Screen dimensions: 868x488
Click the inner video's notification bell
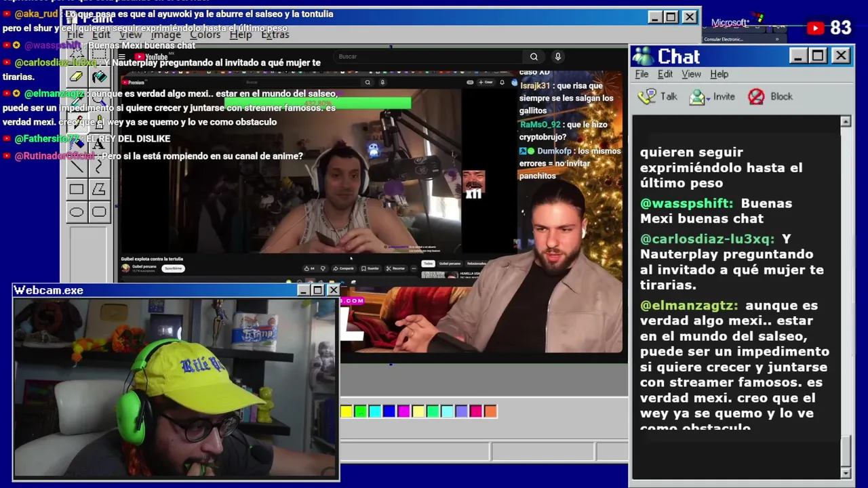click(x=502, y=82)
